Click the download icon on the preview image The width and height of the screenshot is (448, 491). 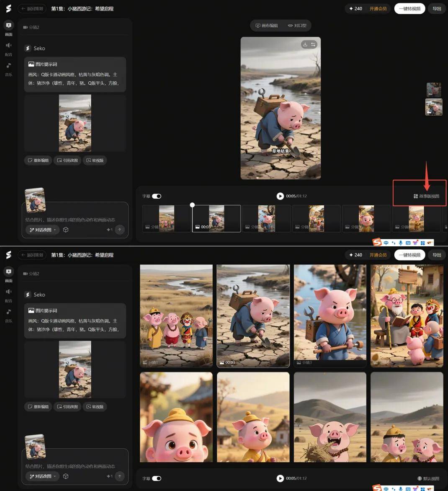(305, 44)
